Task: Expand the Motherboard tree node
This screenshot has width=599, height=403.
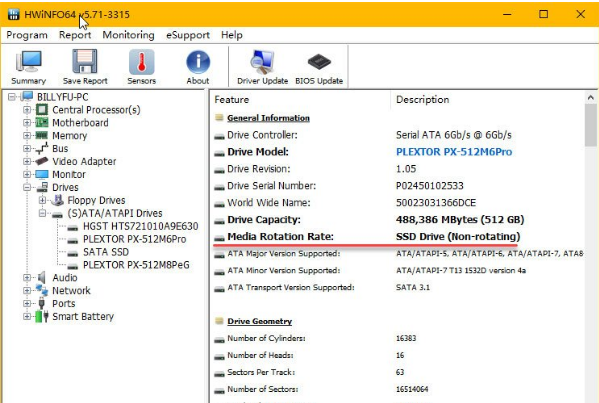Action: [x=26, y=123]
